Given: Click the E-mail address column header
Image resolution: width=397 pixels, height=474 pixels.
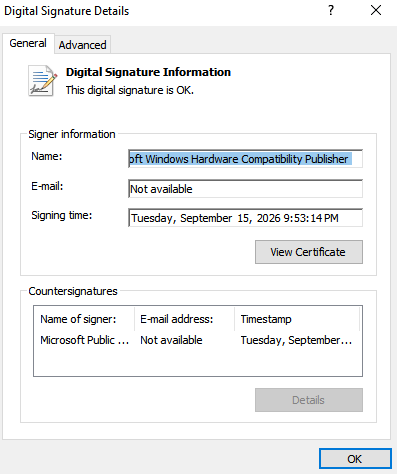Looking at the screenshot, I should pos(184,319).
